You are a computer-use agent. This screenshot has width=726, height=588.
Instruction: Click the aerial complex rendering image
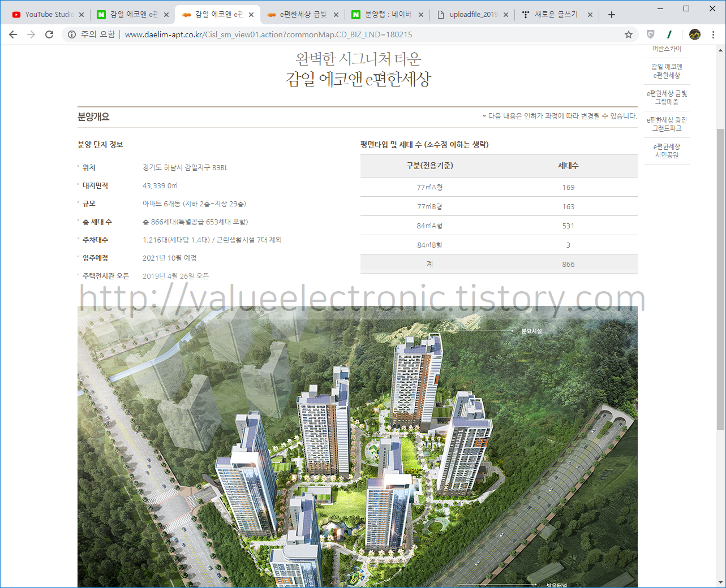tap(358, 447)
